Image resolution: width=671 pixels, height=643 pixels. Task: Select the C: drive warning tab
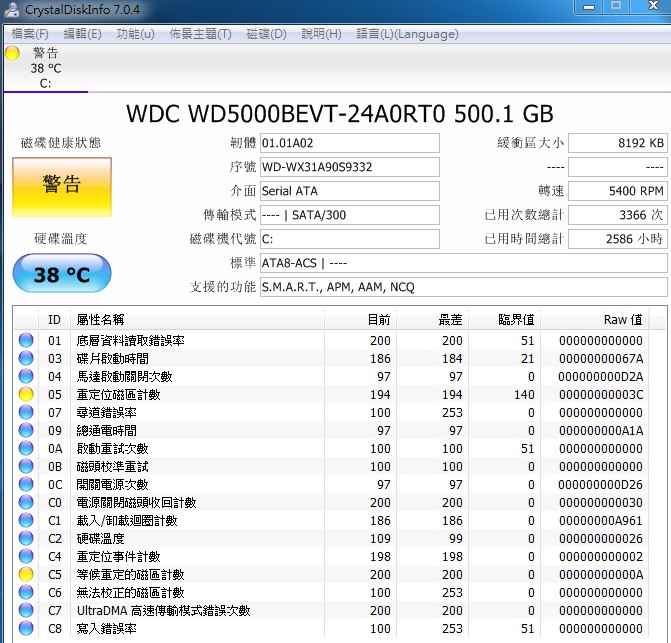[45, 68]
